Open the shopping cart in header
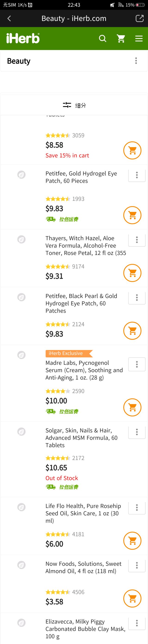Image resolution: width=148 pixels, height=644 pixels. tap(121, 39)
